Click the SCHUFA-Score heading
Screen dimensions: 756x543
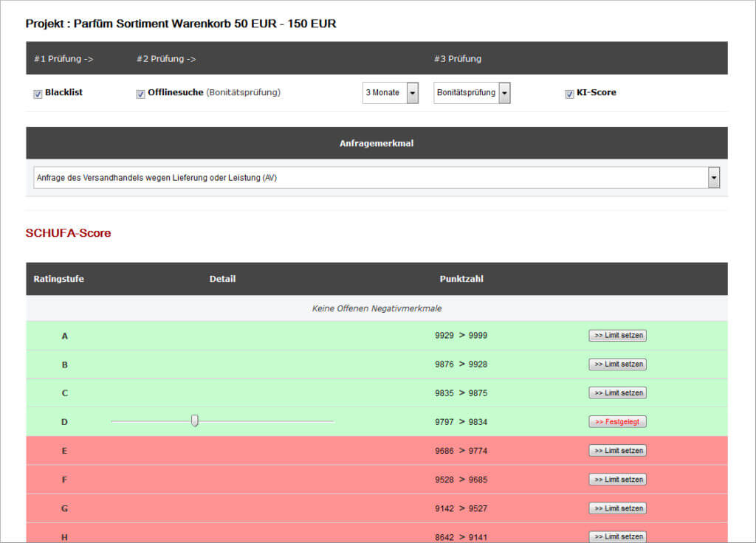coord(68,233)
